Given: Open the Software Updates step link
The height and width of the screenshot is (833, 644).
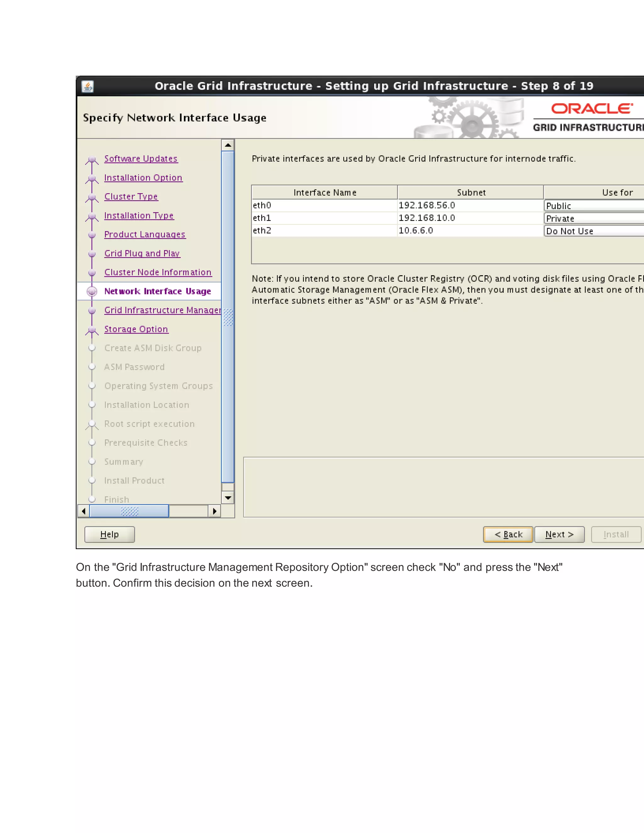Looking at the screenshot, I should [x=141, y=159].
